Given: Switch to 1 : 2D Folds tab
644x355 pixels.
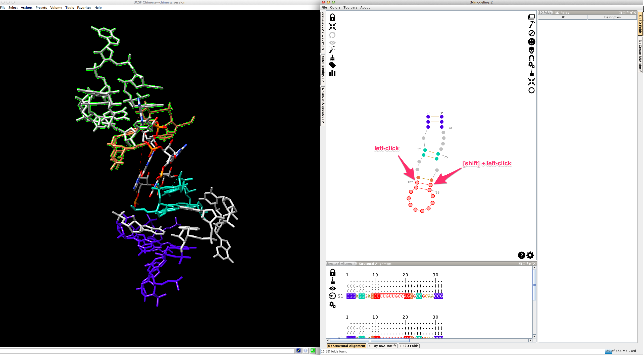Looking at the screenshot, I should pyautogui.click(x=409, y=346).
